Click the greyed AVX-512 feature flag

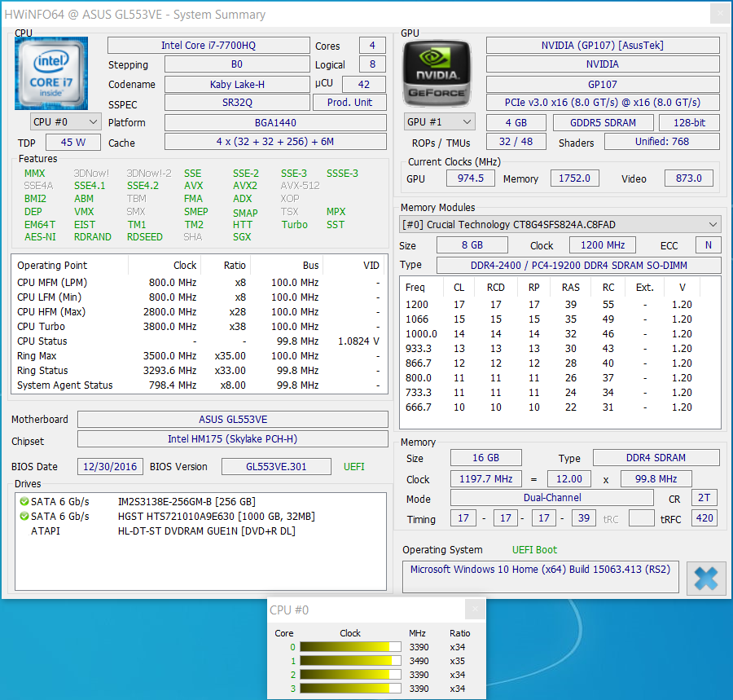pyautogui.click(x=300, y=186)
